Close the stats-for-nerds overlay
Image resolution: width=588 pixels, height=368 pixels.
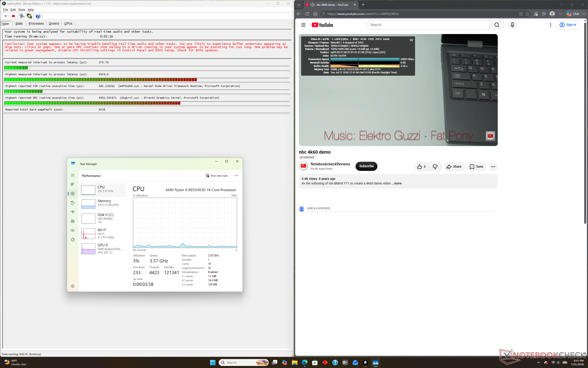click(x=411, y=40)
